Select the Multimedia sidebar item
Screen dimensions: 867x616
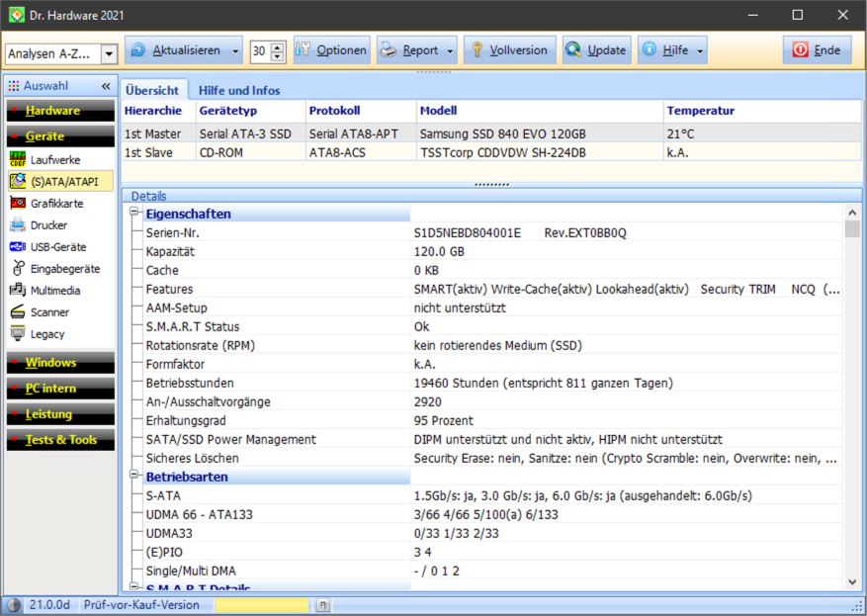pyautogui.click(x=54, y=291)
